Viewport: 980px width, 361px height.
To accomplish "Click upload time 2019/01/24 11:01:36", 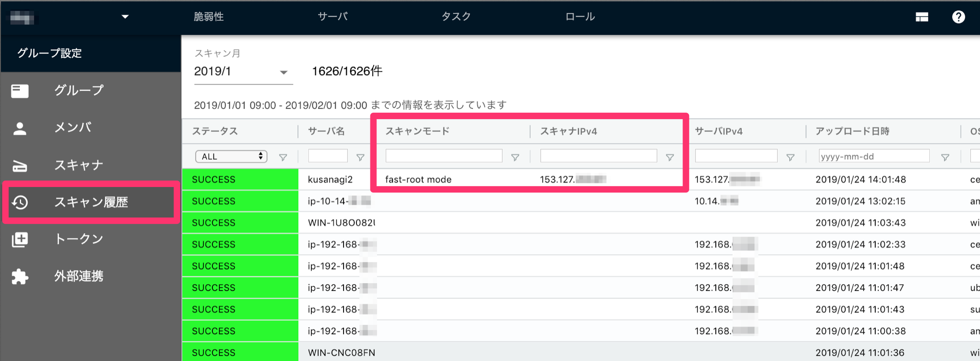I will pyautogui.click(x=860, y=353).
